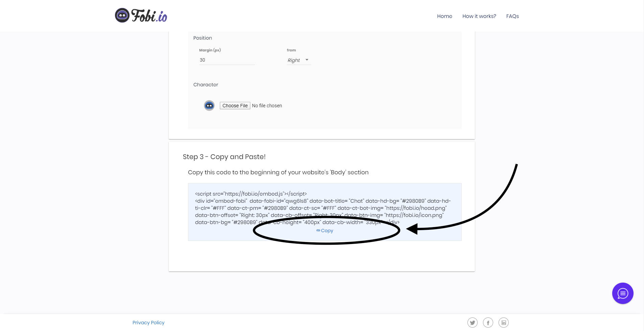Click the embed code snippet text
This screenshot has width=644, height=331.
click(x=323, y=208)
